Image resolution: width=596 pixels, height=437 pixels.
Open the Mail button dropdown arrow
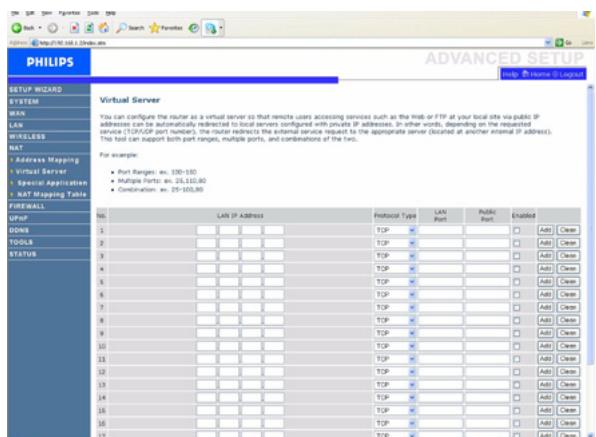(x=221, y=28)
